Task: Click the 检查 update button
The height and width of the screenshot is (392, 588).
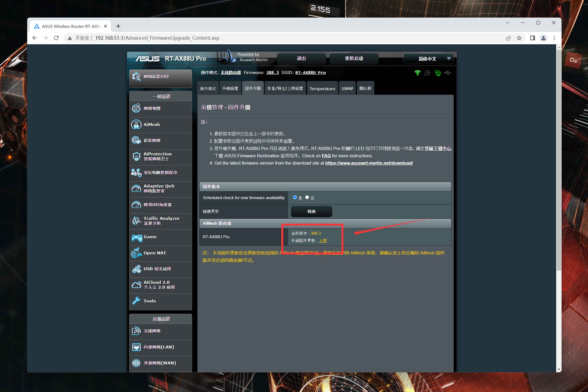Action: (311, 211)
